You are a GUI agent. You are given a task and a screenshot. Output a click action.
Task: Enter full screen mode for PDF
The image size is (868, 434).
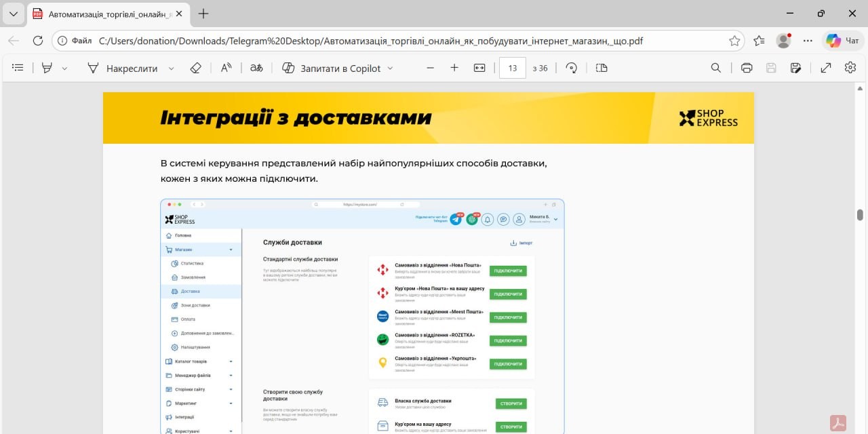click(826, 68)
